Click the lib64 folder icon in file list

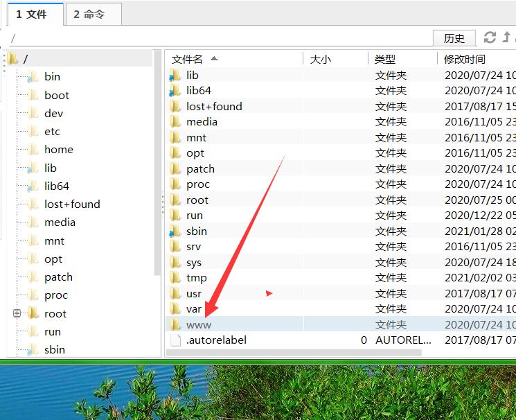click(x=175, y=91)
